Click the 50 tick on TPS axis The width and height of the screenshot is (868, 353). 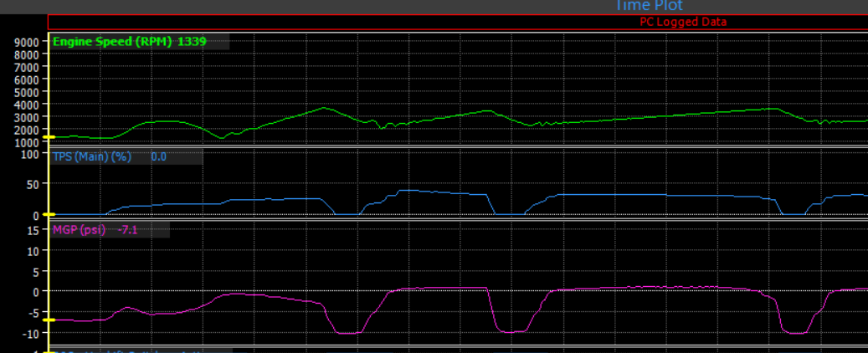click(33, 184)
